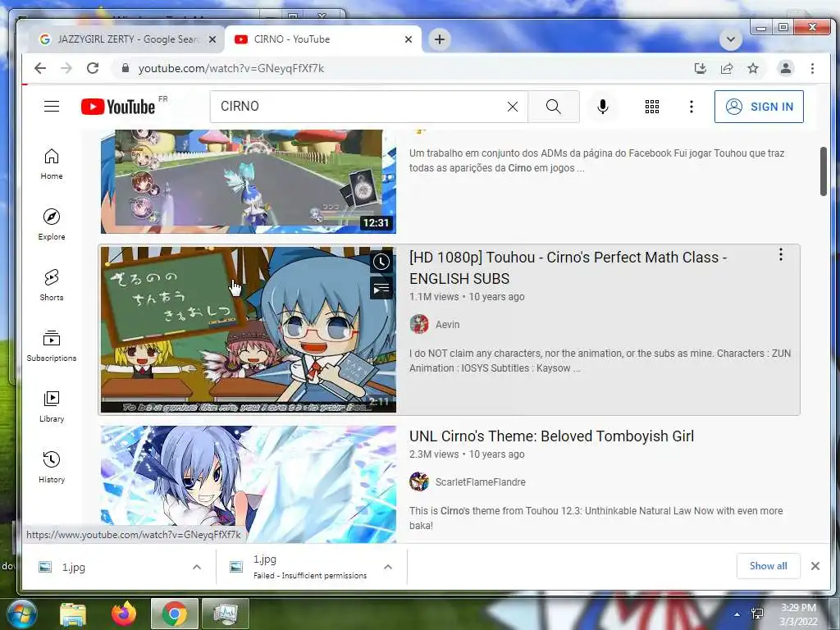Viewport: 840px width, 630px height.
Task: Show hidden system tray icons
Action: tap(737, 614)
